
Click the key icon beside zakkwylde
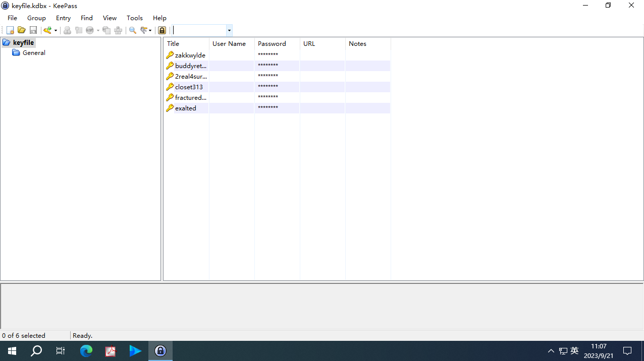170,55
